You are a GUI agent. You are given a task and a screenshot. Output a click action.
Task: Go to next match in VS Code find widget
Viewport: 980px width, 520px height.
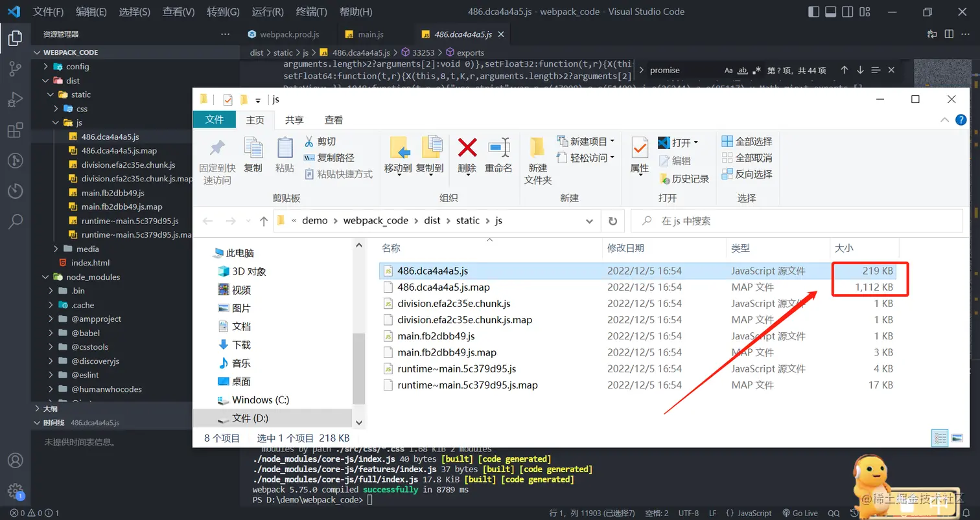(x=860, y=70)
